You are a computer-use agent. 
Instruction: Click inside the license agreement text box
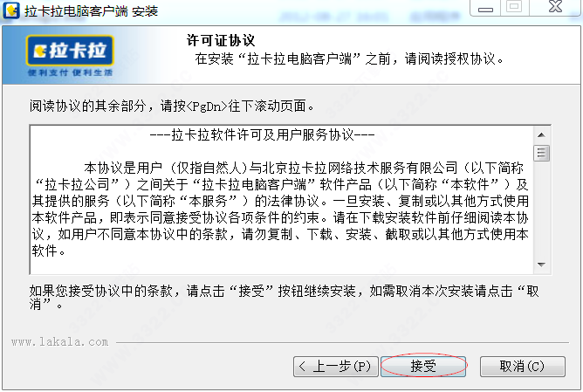[x=281, y=200]
